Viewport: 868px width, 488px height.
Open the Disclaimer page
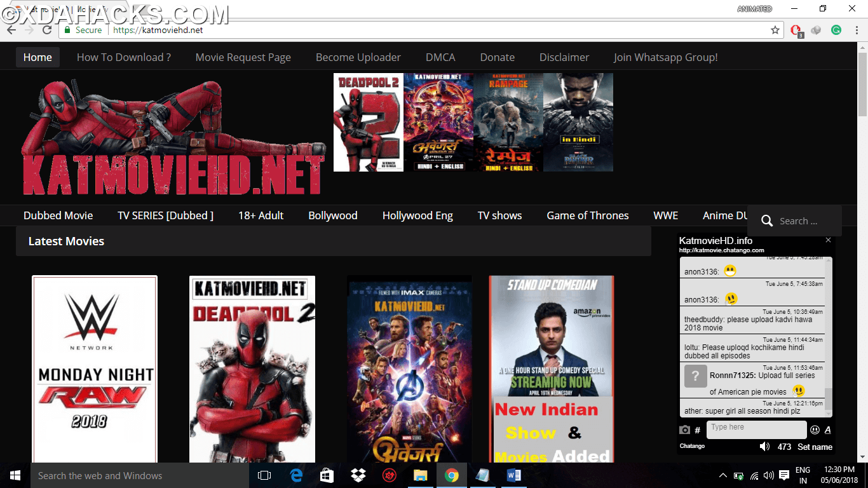click(564, 57)
